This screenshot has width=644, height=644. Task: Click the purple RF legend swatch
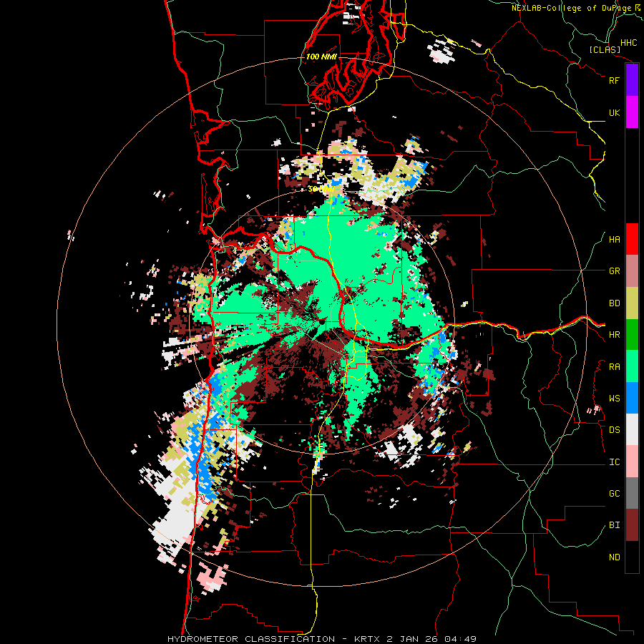pos(632,80)
